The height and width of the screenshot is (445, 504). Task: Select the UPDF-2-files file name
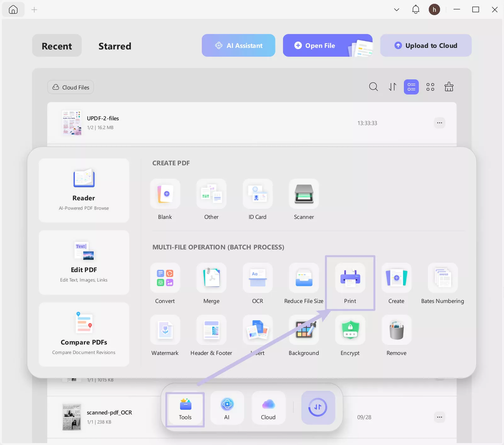103,118
